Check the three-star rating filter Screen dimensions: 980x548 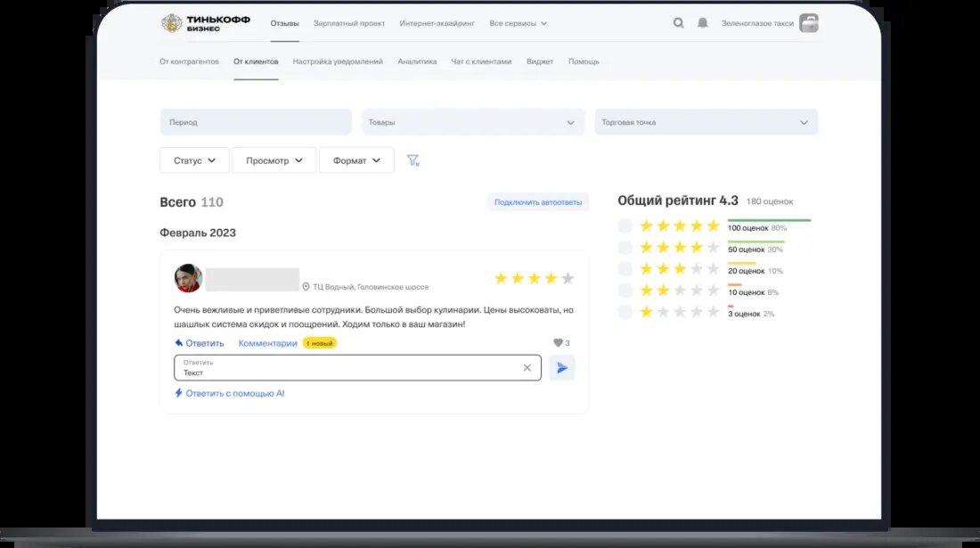click(625, 269)
